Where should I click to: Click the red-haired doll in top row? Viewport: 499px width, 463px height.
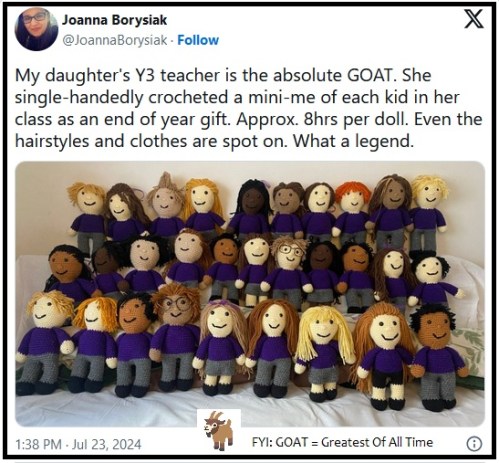[352, 211]
